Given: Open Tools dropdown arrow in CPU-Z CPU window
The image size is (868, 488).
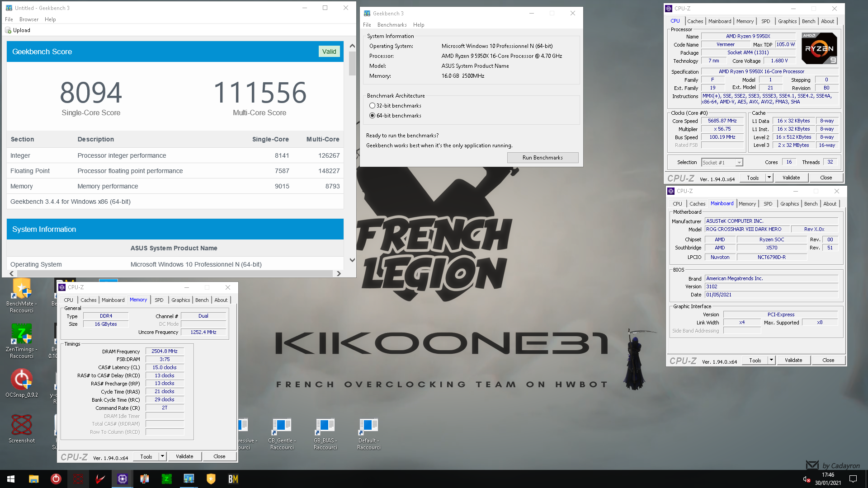Looking at the screenshot, I should click(769, 178).
